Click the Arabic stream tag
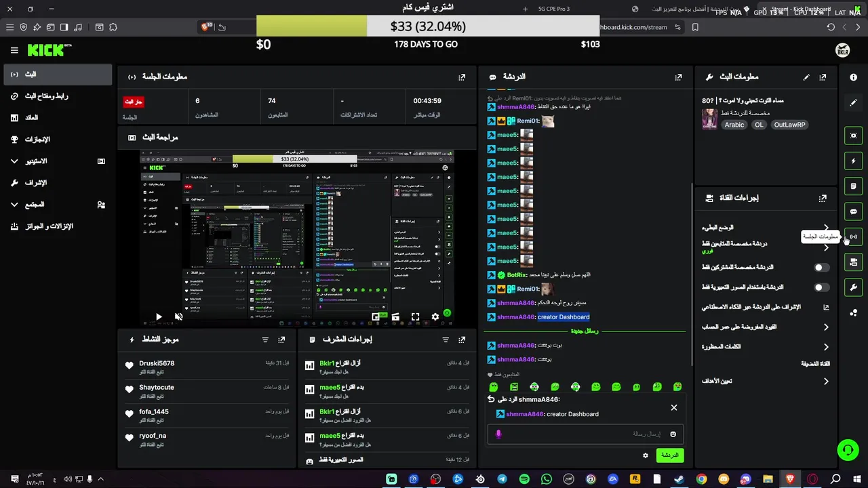868x488 pixels. click(x=734, y=125)
